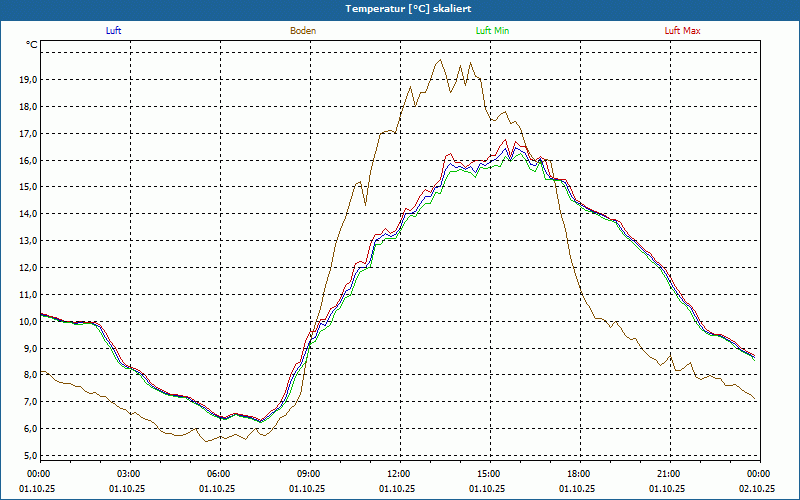Click the highest peak of the Boden curve
The image size is (800, 500).
(439, 60)
